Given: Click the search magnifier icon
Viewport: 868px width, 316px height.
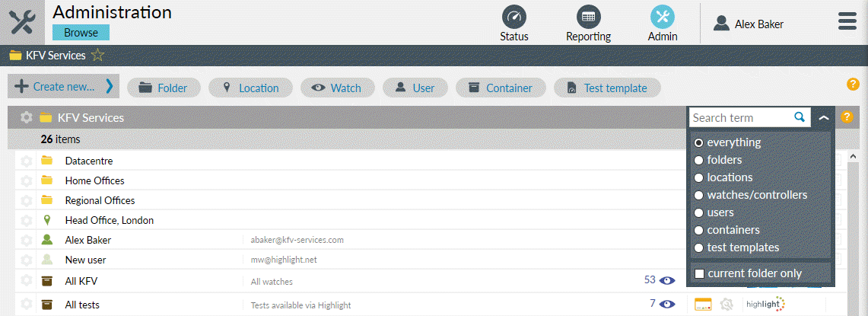Looking at the screenshot, I should [x=800, y=117].
